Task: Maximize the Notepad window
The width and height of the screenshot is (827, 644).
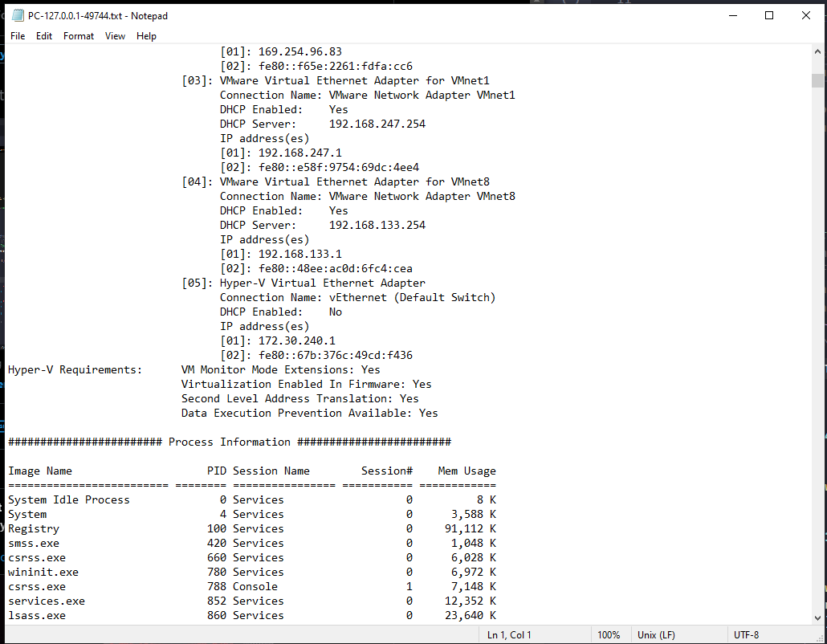Action: click(x=769, y=15)
